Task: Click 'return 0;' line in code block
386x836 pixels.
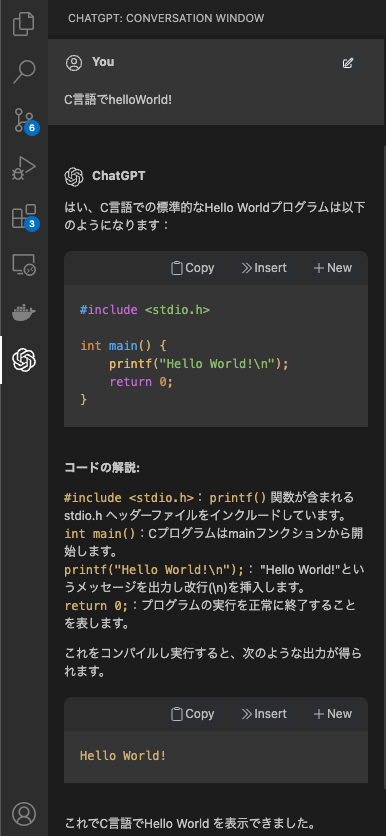Action: pyautogui.click(x=141, y=382)
